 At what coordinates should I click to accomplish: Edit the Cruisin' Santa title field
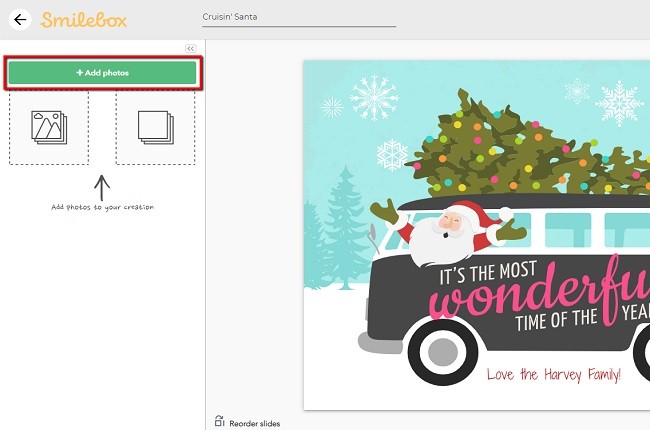tap(299, 17)
